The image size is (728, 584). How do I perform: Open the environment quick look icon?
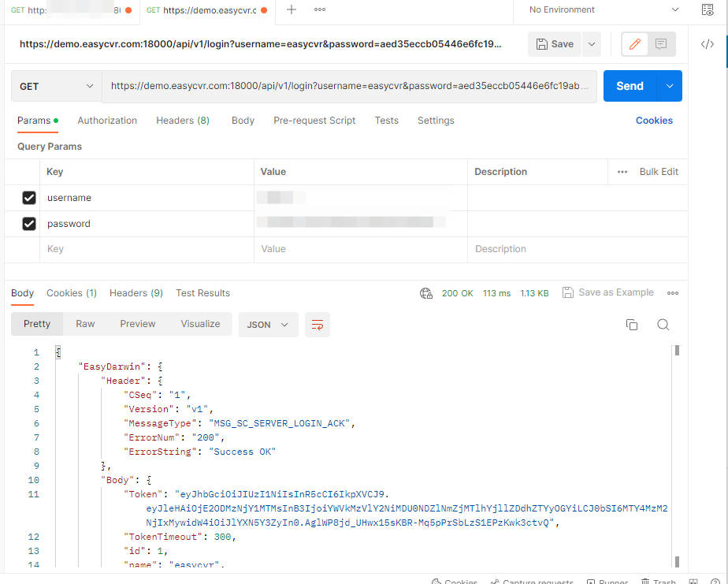point(708,9)
